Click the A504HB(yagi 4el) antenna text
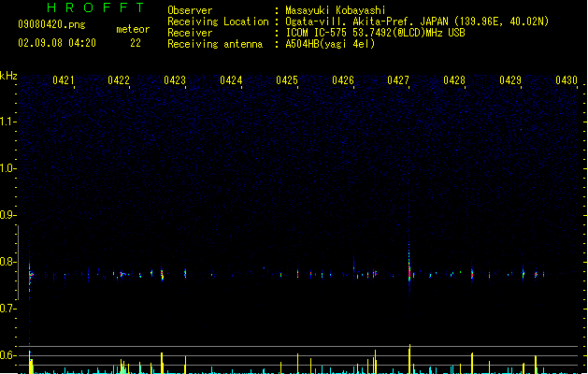The image size is (588, 374). coord(330,44)
